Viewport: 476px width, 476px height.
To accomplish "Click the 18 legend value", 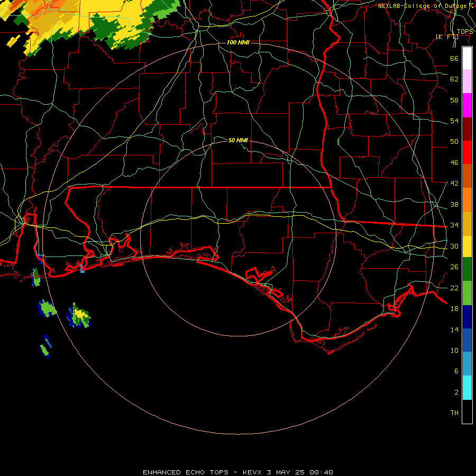I will coord(454,309).
